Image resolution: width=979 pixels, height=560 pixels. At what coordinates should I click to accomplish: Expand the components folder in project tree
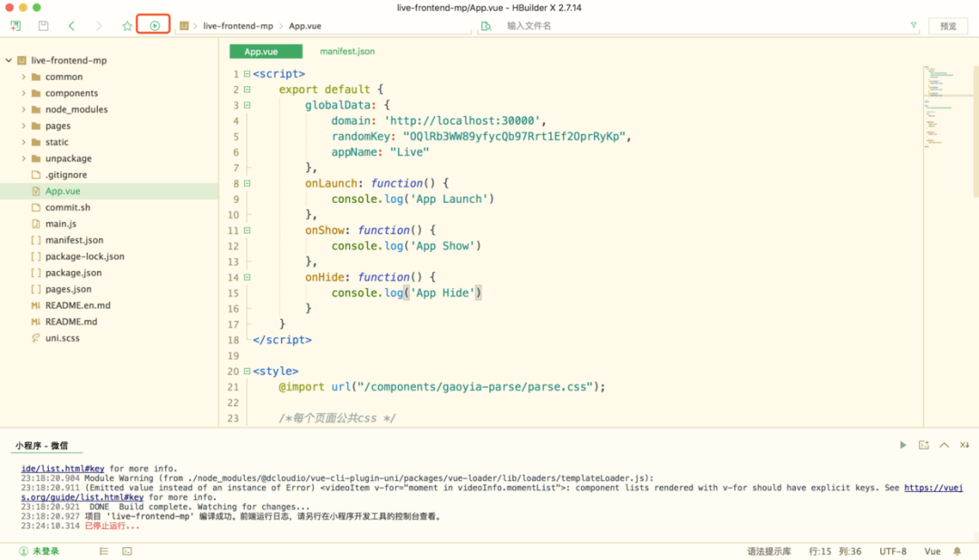(24, 93)
